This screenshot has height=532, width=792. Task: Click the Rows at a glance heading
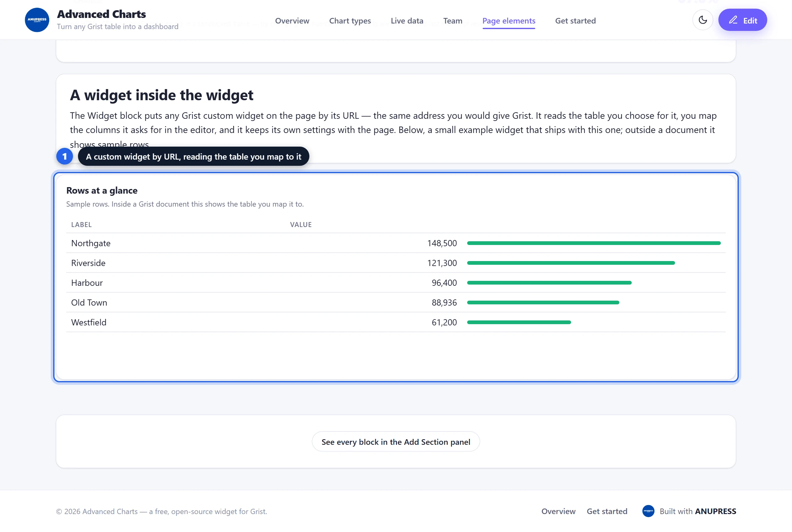pos(102,190)
